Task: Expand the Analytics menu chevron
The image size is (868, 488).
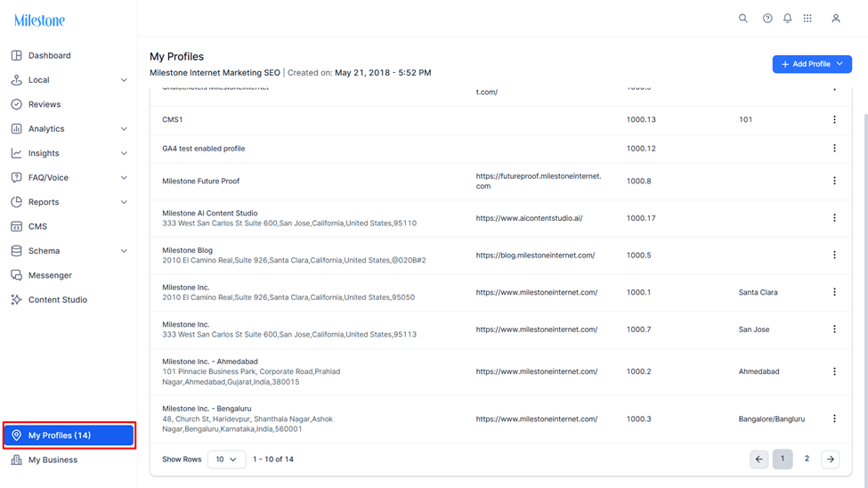Action: (124, 129)
